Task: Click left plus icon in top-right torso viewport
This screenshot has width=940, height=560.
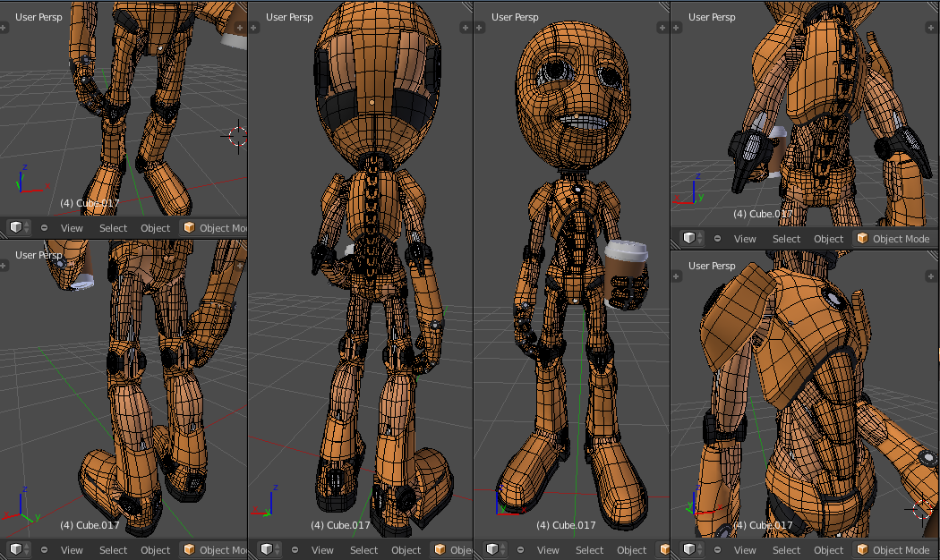Action: pyautogui.click(x=676, y=28)
